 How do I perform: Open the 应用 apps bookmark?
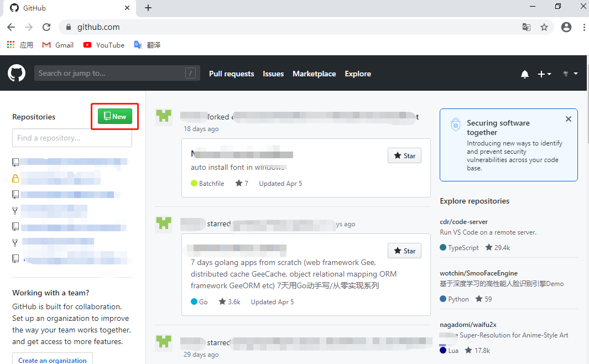click(x=20, y=45)
